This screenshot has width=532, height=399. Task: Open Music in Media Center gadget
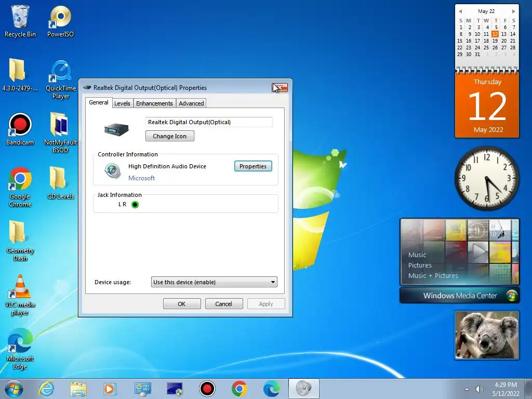pyautogui.click(x=417, y=255)
